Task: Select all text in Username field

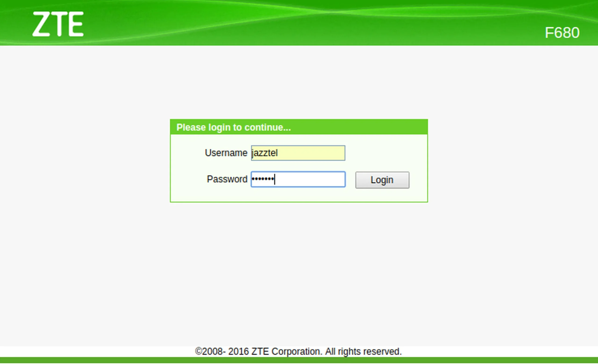Action: pos(298,153)
